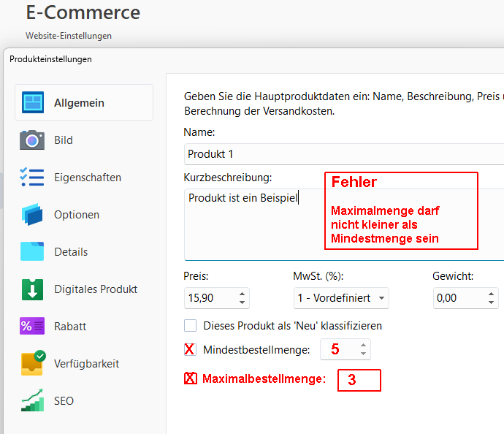Select the Rabatt percent icon
Screen dimensions: 504x434
pyautogui.click(x=33, y=326)
